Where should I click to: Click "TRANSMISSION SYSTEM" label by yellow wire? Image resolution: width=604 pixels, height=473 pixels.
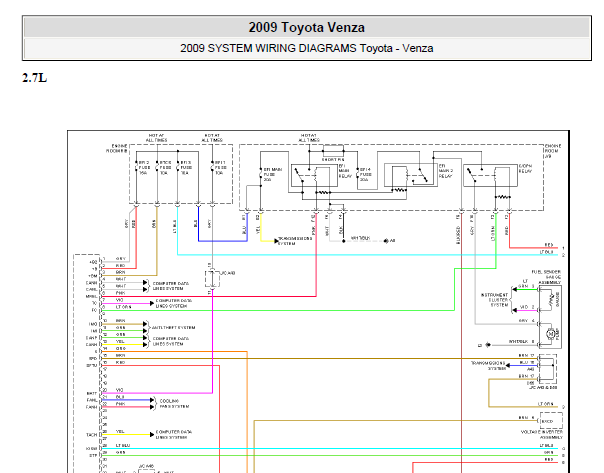coord(295,241)
